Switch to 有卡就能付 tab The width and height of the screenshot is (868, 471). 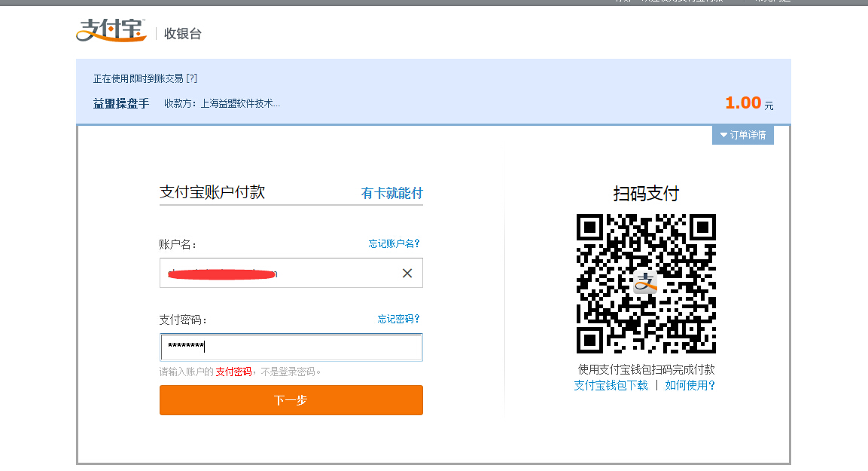point(392,194)
